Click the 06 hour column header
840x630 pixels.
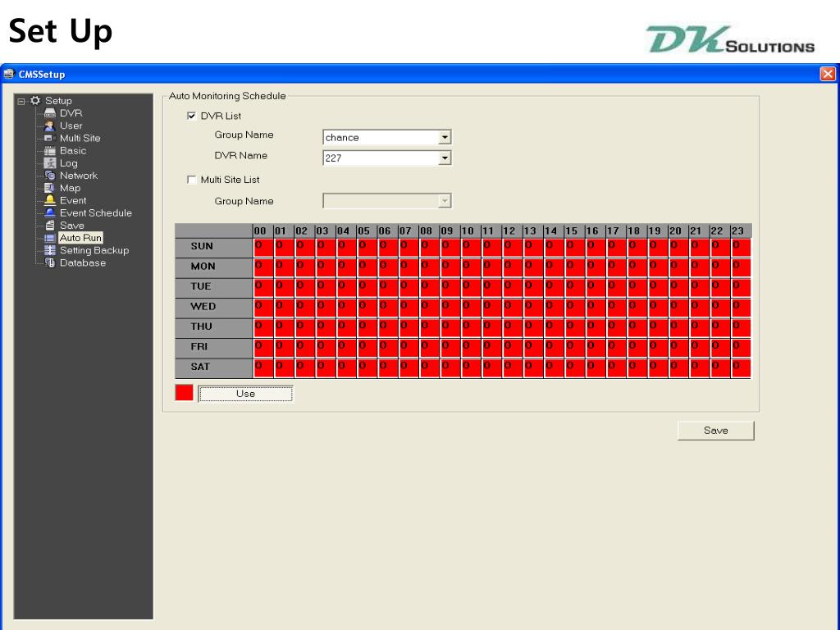coord(387,231)
